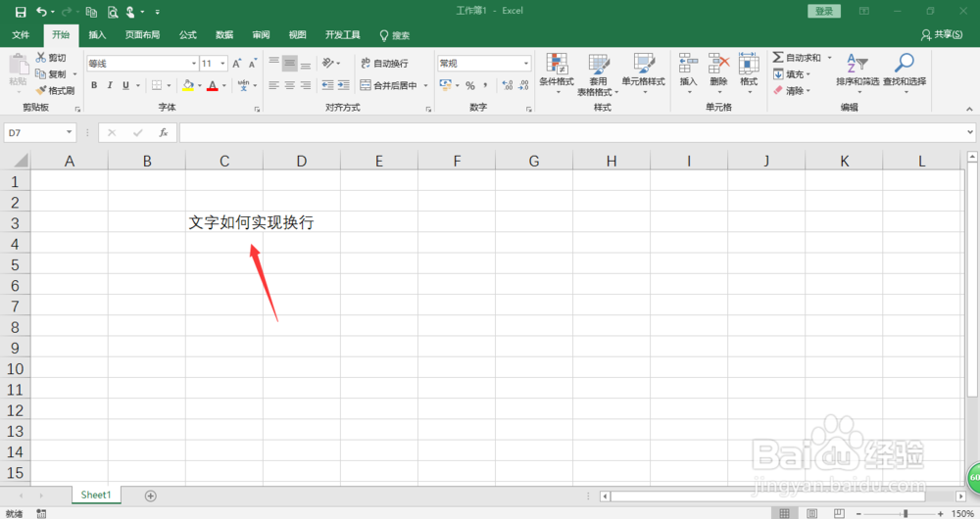
Task: Click the Sign in (登录) button
Action: [x=824, y=11]
